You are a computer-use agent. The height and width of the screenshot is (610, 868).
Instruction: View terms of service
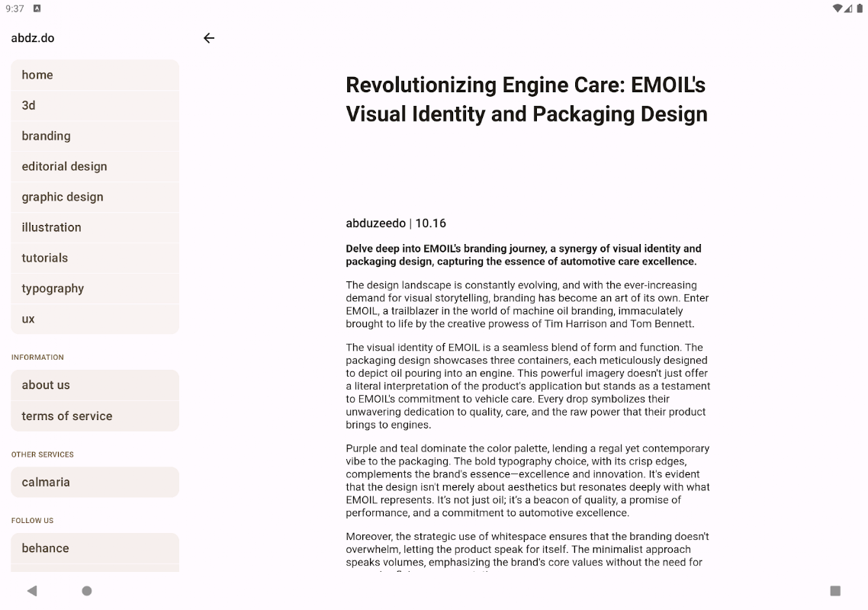(x=95, y=416)
